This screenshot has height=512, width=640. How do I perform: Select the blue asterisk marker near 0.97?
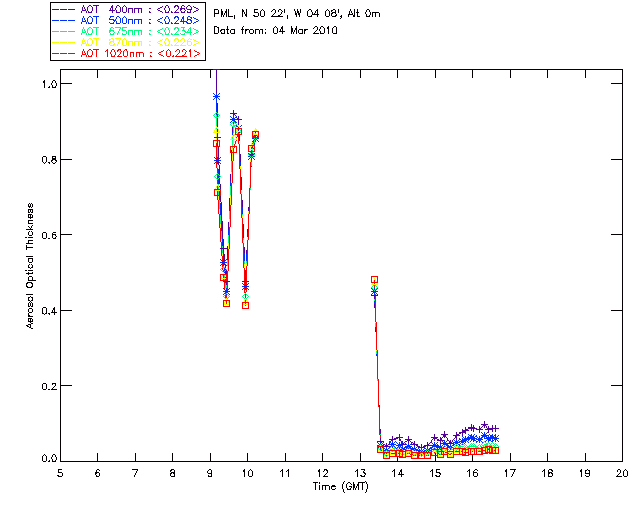click(x=216, y=97)
